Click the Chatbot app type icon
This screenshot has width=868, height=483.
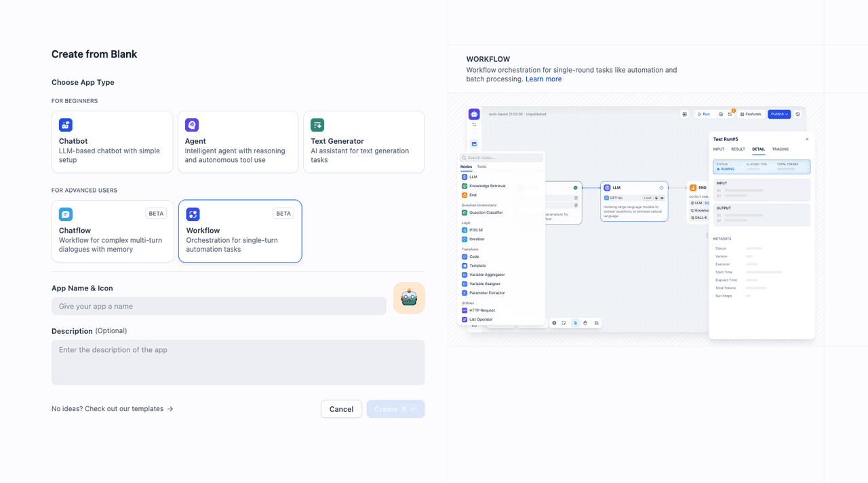[65, 125]
